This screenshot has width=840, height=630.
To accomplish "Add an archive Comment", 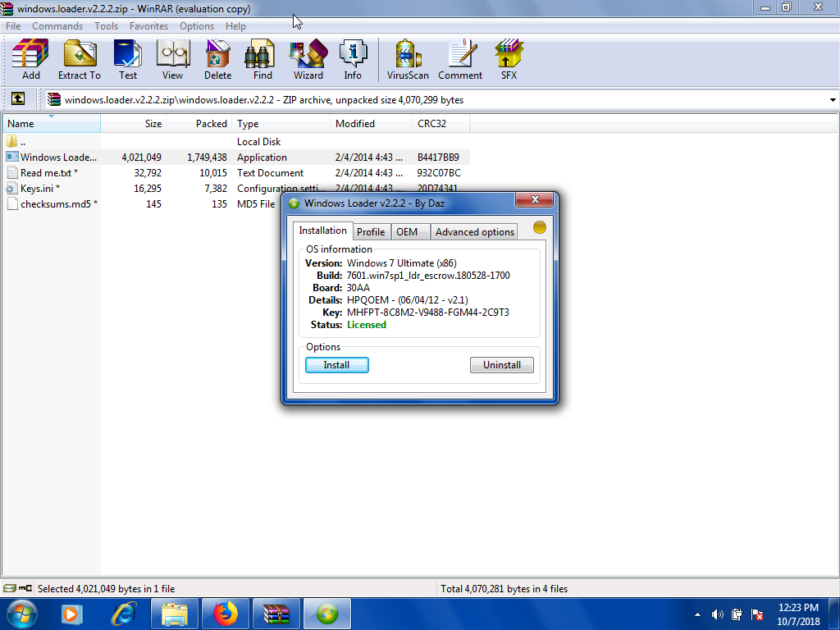I will tap(460, 59).
